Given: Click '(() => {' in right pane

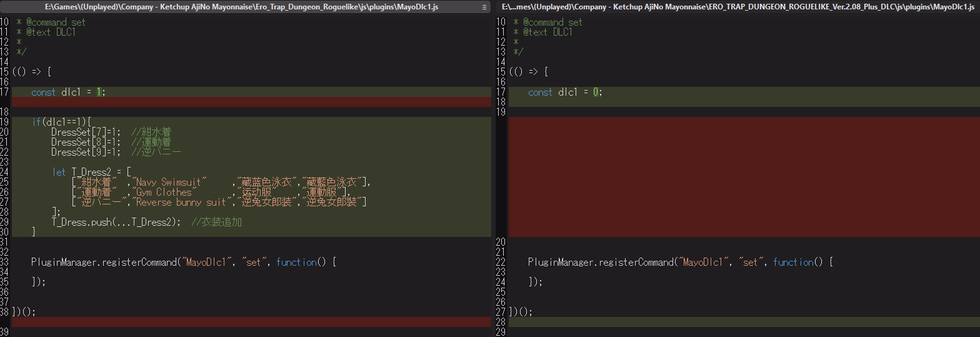Looking at the screenshot, I should [528, 72].
